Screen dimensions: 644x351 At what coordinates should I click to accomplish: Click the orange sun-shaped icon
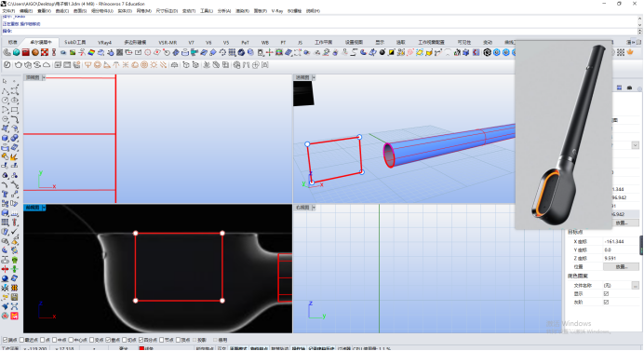tap(154, 65)
